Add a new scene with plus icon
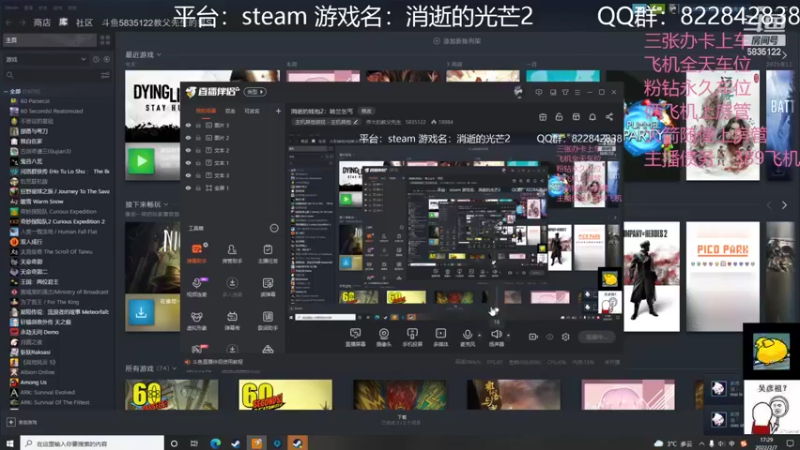Viewport: 800px width, 450px height. point(278,111)
